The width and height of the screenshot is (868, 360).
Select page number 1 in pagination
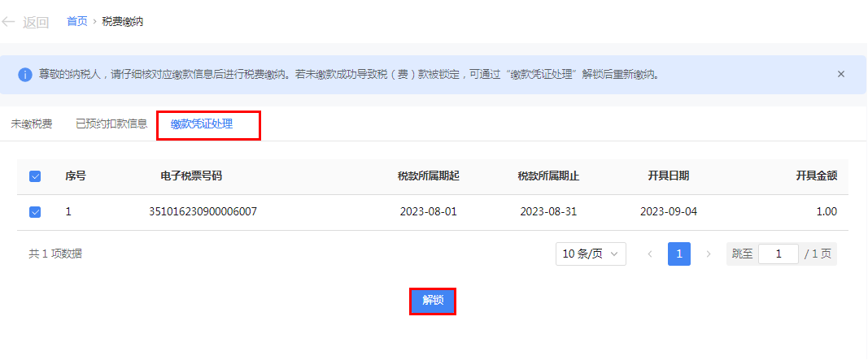(x=679, y=254)
